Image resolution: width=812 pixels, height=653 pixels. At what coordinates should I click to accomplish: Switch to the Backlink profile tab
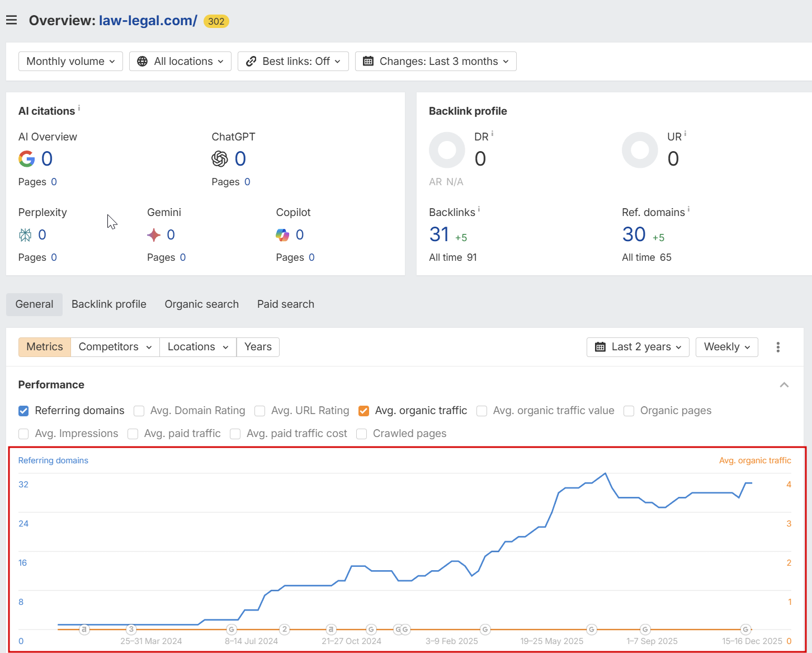click(109, 304)
